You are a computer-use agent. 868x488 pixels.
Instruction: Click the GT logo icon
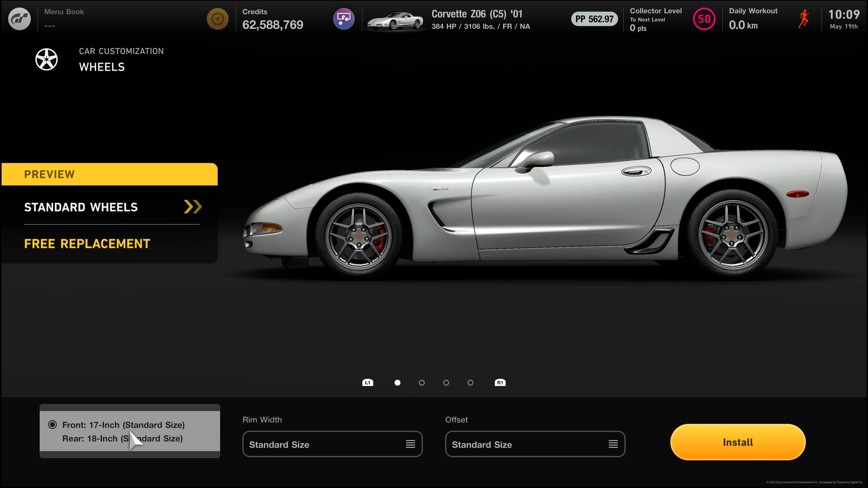coord(19,19)
